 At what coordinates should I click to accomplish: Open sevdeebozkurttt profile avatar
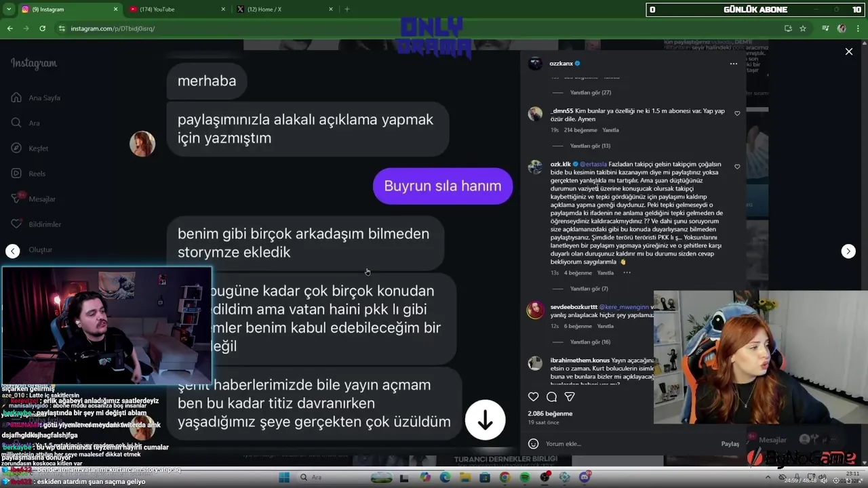[x=535, y=310]
